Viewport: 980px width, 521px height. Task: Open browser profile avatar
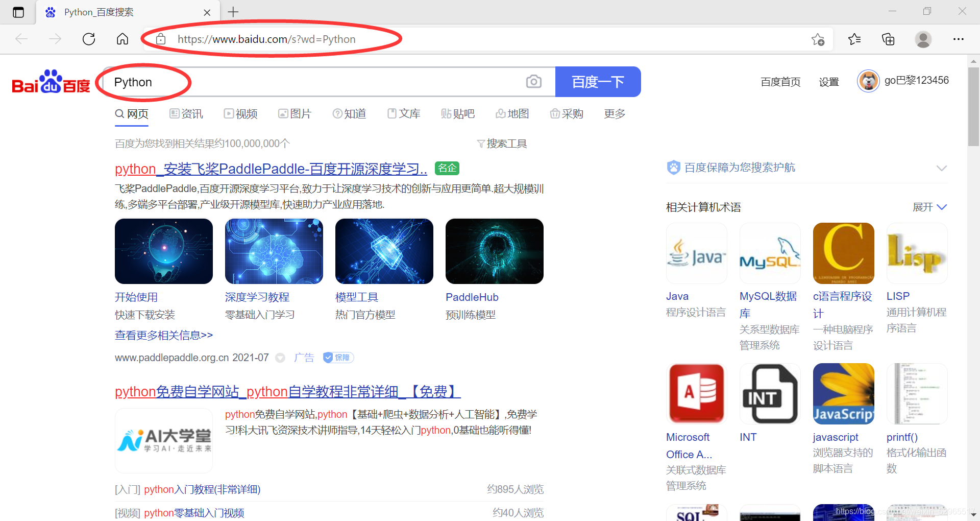pyautogui.click(x=923, y=39)
